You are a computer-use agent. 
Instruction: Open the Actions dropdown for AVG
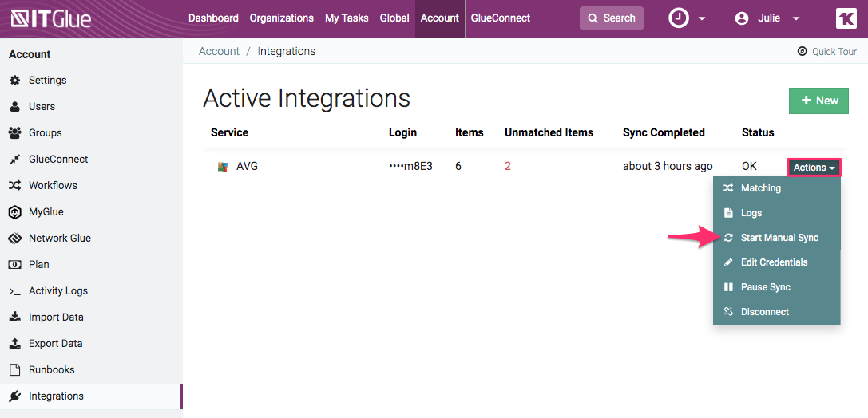(x=814, y=167)
